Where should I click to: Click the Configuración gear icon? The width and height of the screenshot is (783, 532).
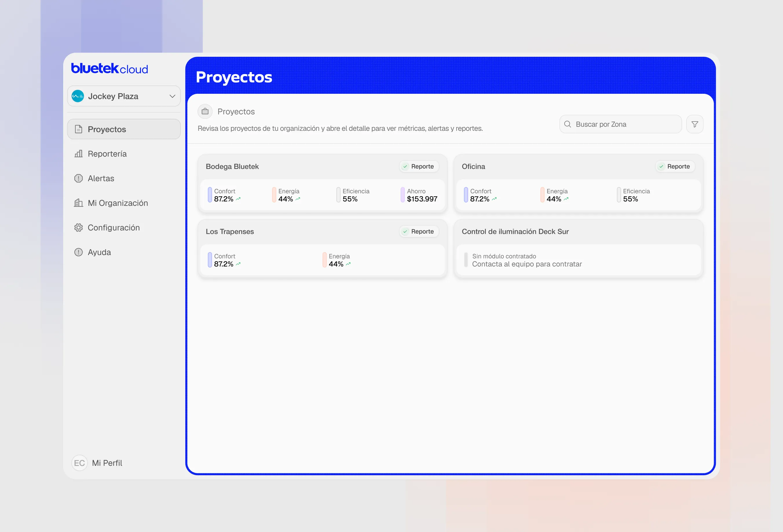coord(79,228)
